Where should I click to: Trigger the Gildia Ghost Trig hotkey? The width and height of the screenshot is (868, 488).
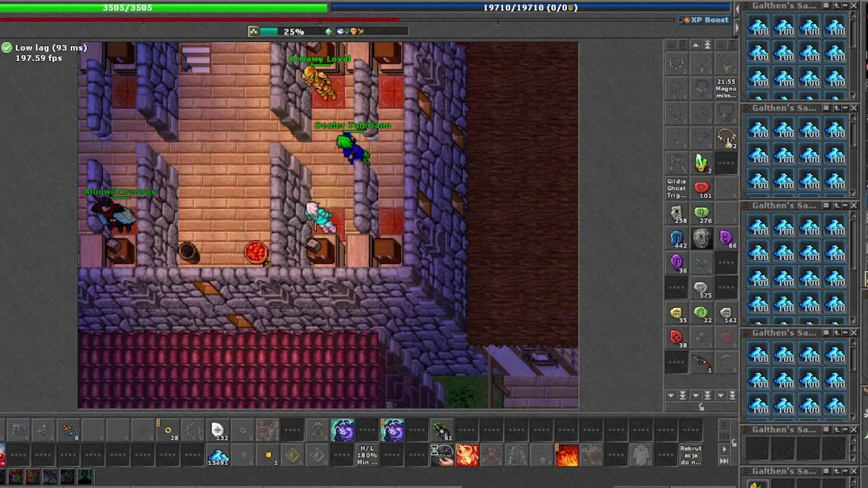tap(677, 188)
